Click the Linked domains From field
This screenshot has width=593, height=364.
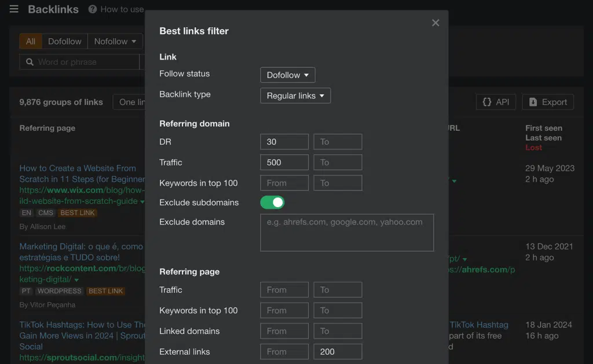coord(284,331)
